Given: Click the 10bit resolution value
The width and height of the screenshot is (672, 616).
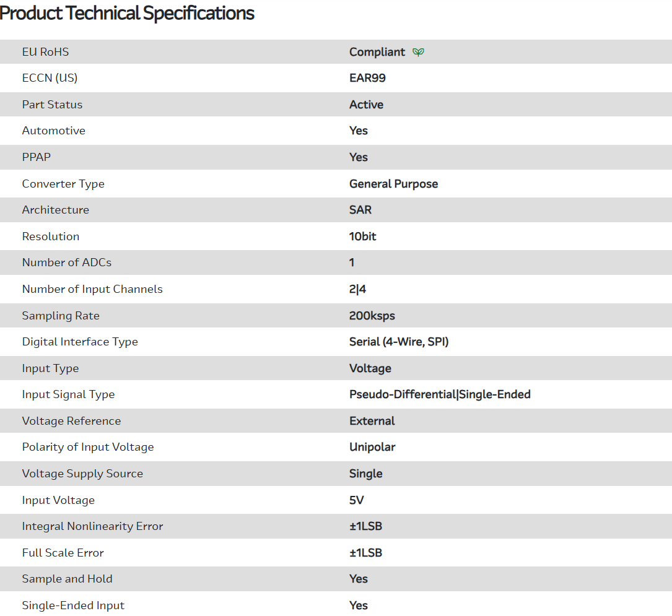Looking at the screenshot, I should coord(362,236).
